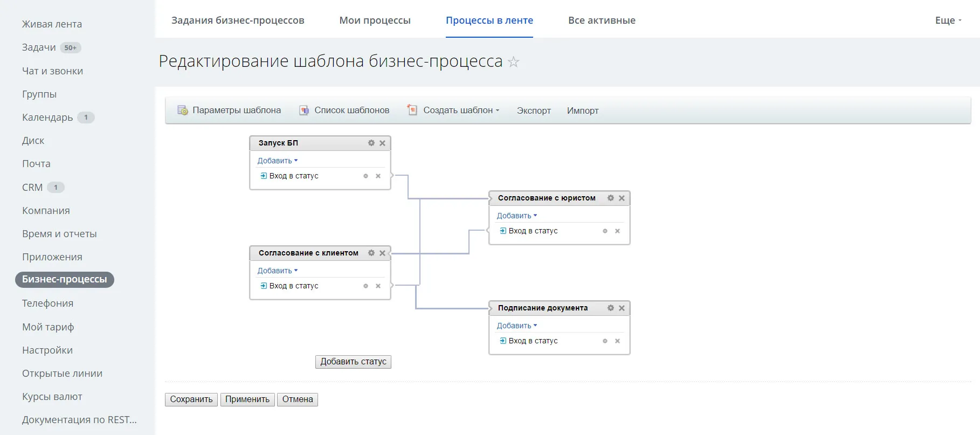Click gear icon on Согласование с юристом

point(610,198)
